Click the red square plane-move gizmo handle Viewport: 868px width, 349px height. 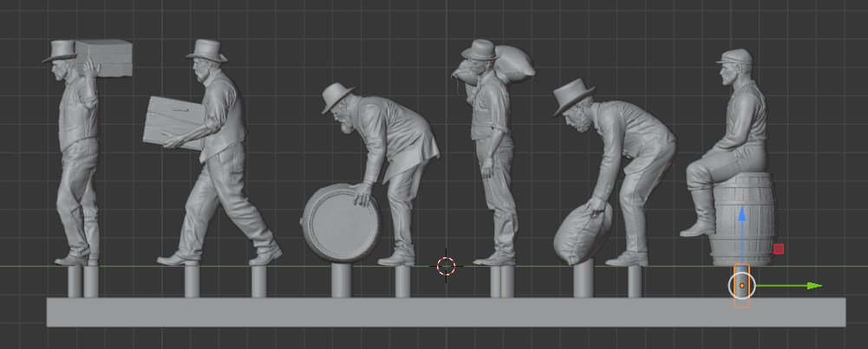coord(779,249)
